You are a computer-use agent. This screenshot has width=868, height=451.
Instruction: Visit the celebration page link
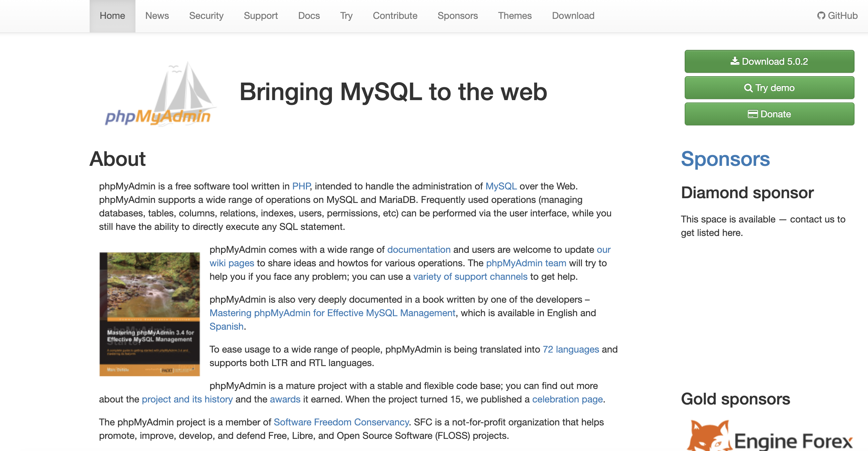point(567,399)
